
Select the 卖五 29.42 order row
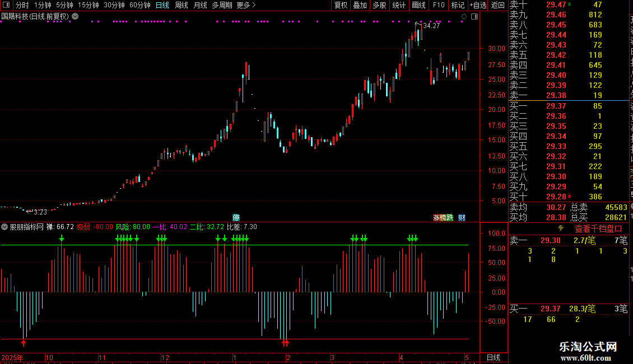click(x=569, y=55)
